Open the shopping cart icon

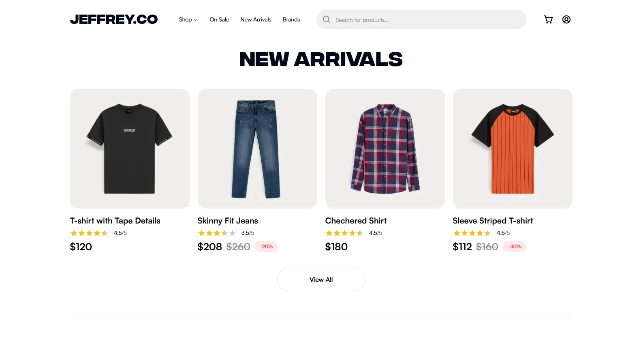(548, 19)
